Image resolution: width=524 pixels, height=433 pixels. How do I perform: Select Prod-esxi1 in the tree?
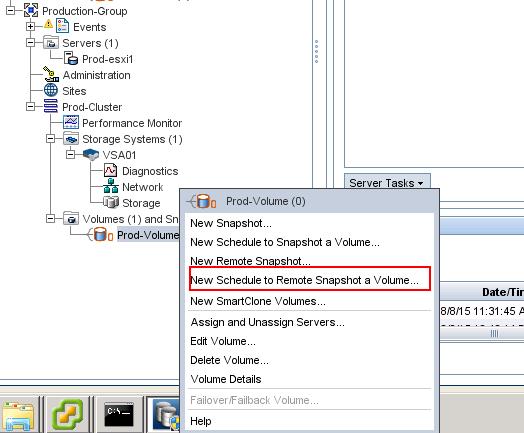point(108,59)
